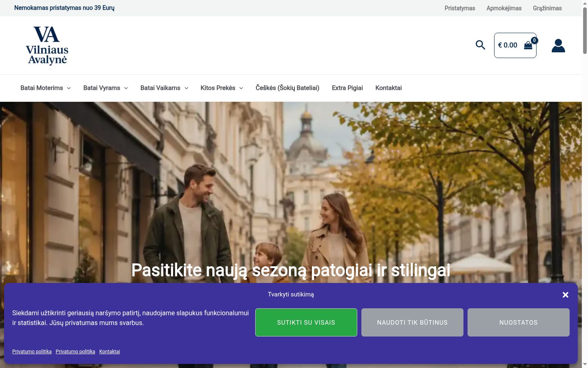Open the user account icon

tap(558, 45)
